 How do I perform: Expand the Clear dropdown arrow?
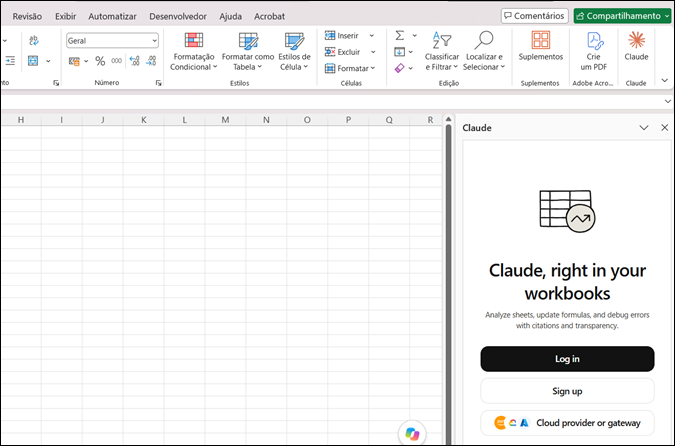[411, 68]
